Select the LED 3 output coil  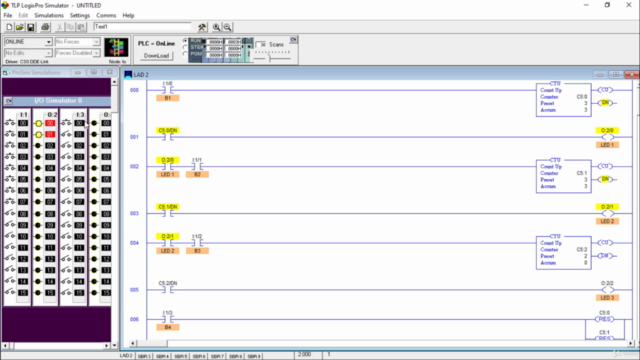(607, 290)
